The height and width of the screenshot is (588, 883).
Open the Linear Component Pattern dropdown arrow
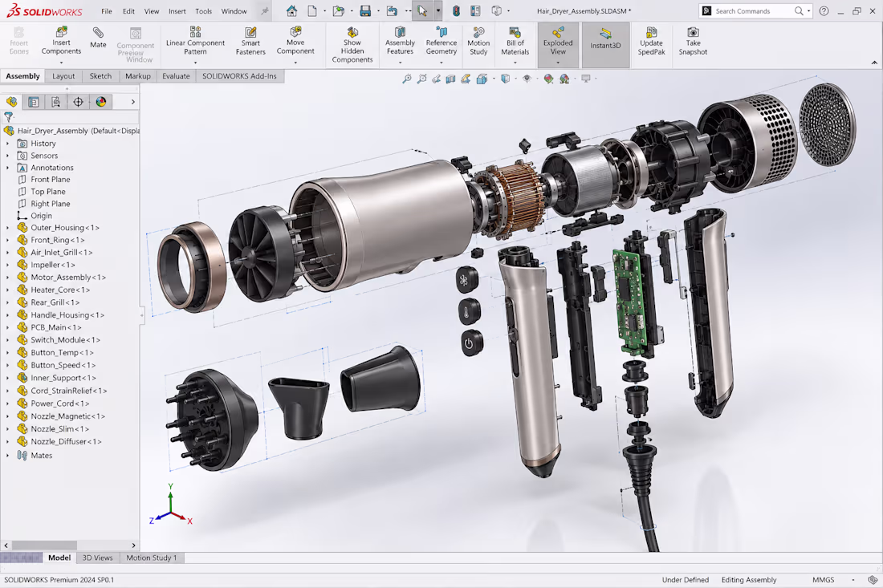pos(195,63)
